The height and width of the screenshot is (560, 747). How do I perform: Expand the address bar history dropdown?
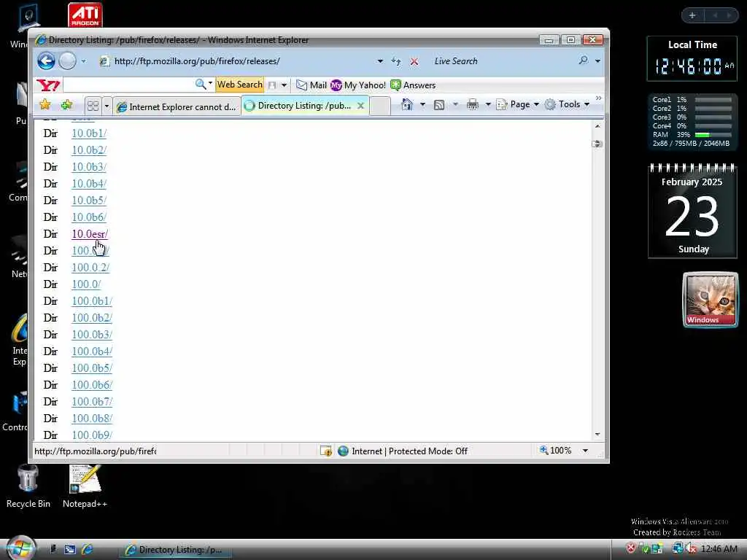[379, 61]
